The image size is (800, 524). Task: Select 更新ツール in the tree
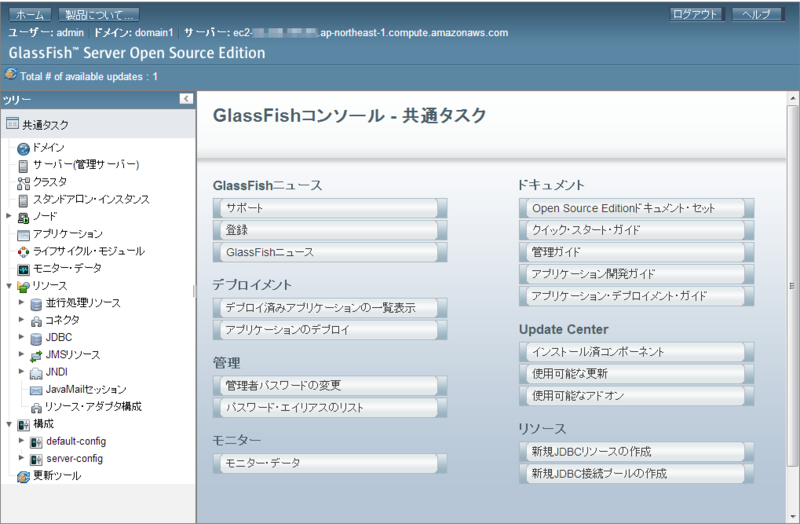(57, 476)
